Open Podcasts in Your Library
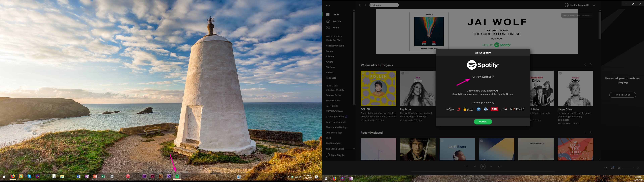 [x=331, y=78]
